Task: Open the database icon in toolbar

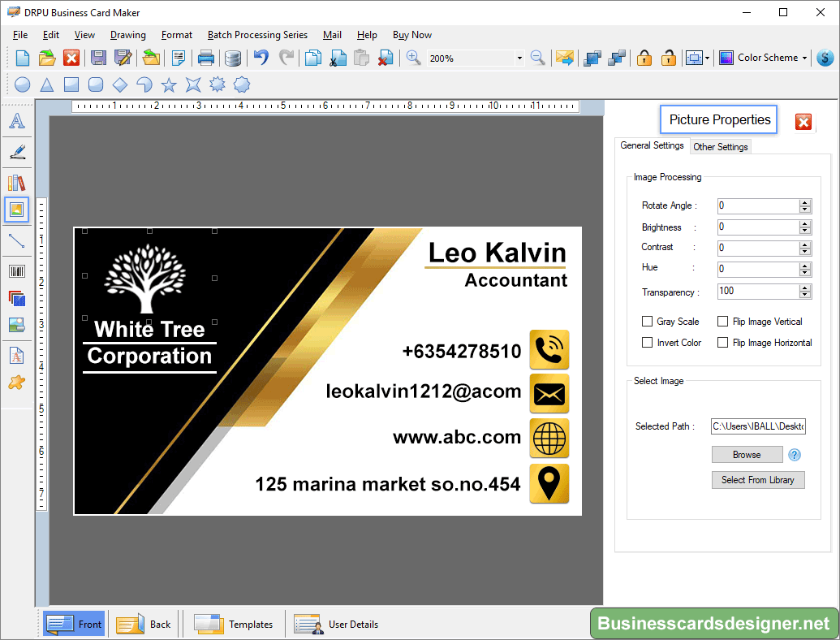Action: 232,58
